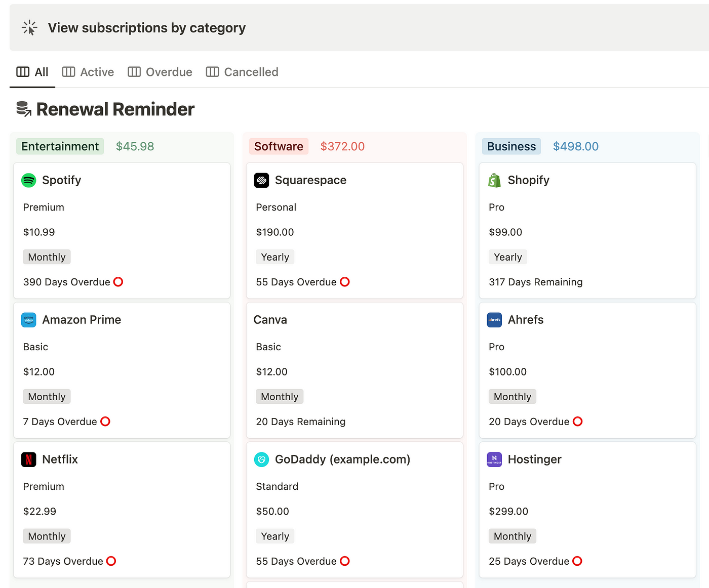Click the $100.00 price on Ahrefs
Screen dimensions: 709x588
click(508, 372)
